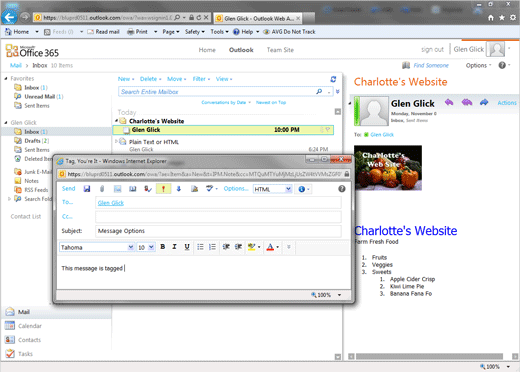This screenshot has width=520, height=372.
Task: Open the Team Site tab
Action: pos(280,50)
